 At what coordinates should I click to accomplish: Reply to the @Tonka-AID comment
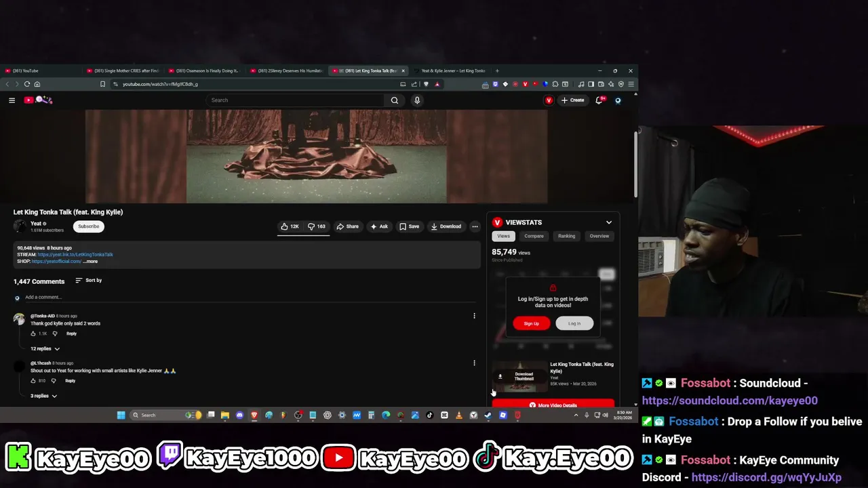coord(71,333)
